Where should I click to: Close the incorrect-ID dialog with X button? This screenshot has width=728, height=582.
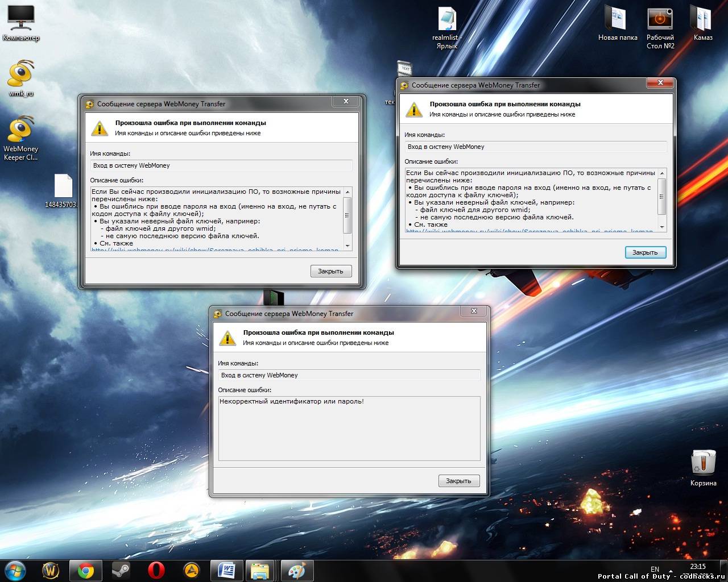click(474, 311)
